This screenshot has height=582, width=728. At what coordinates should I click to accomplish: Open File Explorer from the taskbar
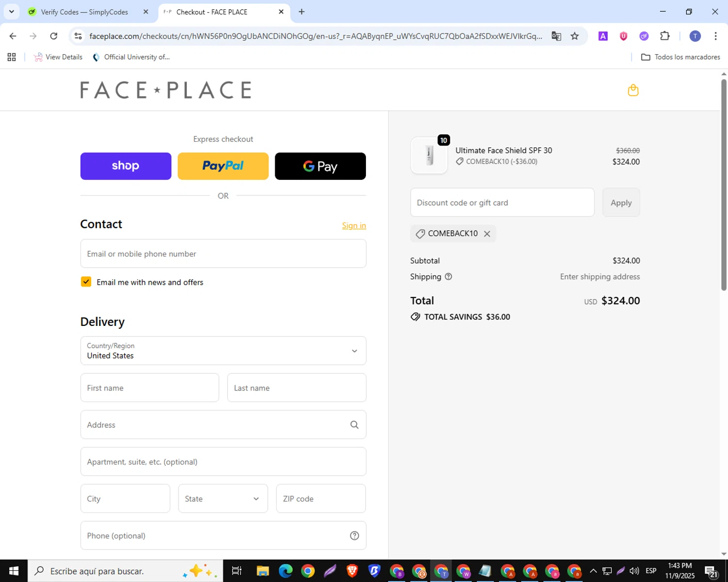click(263, 571)
